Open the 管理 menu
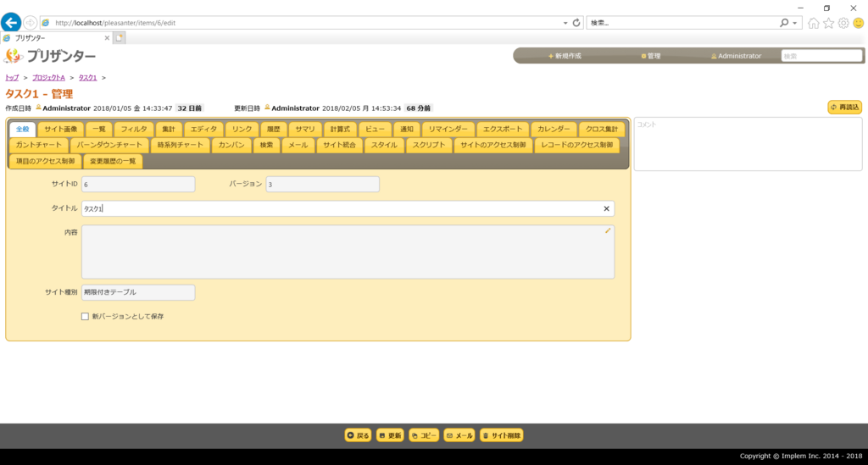This screenshot has width=868, height=465. [x=651, y=56]
